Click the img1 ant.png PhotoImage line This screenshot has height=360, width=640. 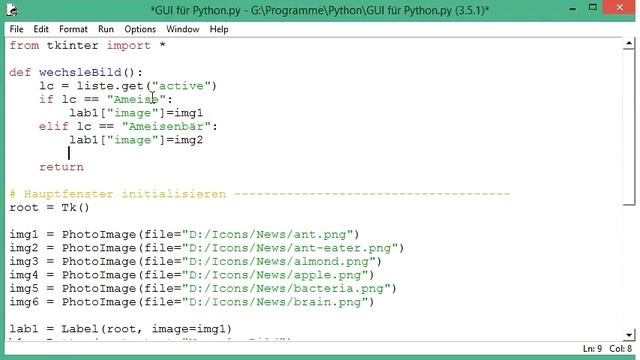point(184,234)
